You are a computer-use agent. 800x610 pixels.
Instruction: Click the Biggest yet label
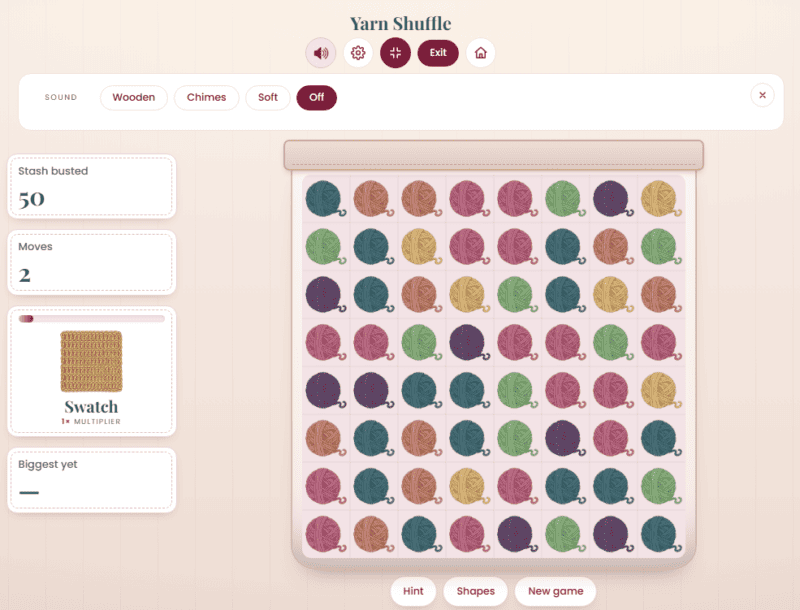click(47, 464)
